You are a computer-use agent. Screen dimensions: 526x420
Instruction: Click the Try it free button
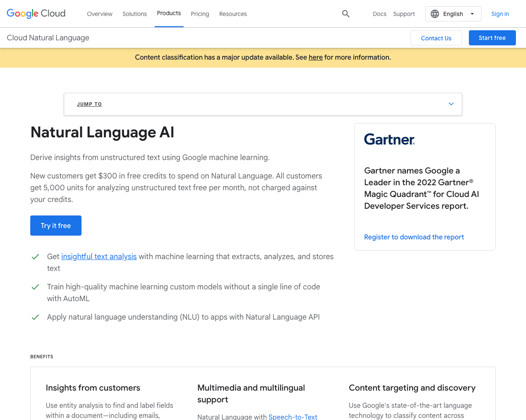point(56,226)
